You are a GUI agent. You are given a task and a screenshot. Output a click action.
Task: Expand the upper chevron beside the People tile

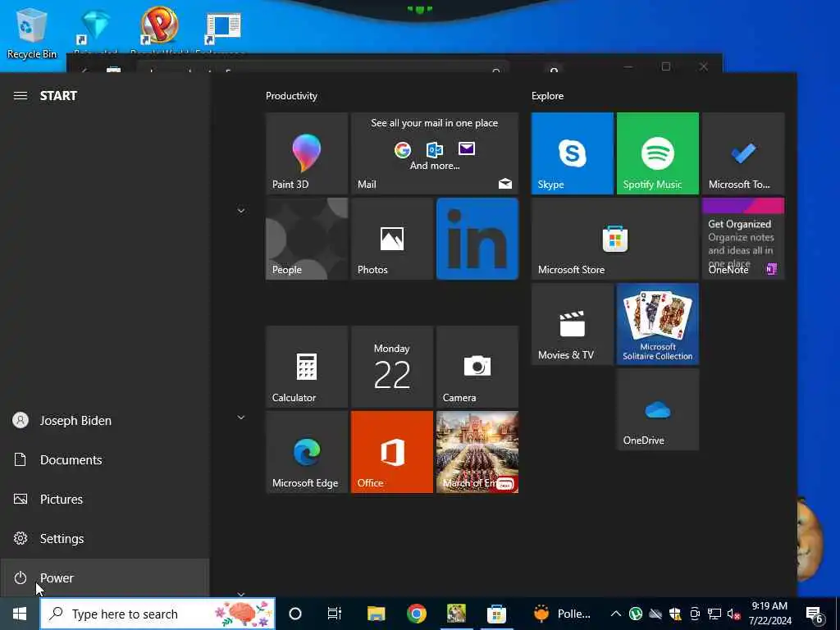(241, 211)
